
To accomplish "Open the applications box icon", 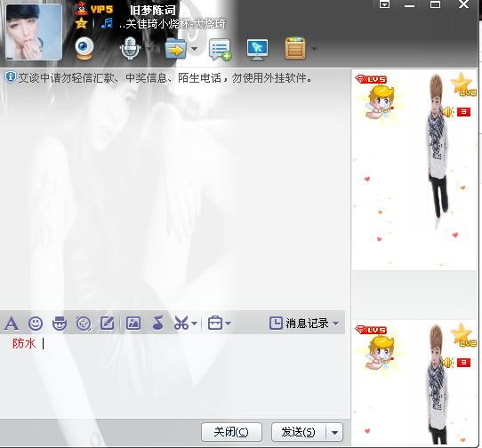I will (x=295, y=48).
